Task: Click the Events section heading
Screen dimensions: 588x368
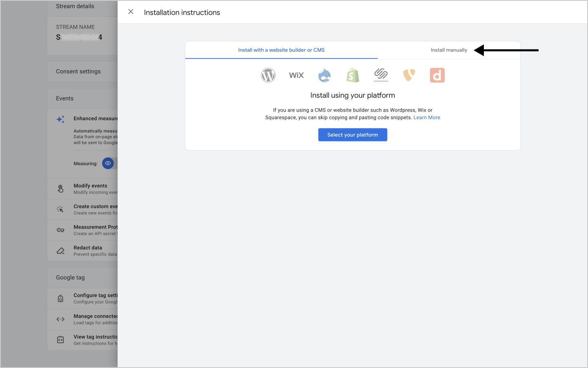Action: 65,99
